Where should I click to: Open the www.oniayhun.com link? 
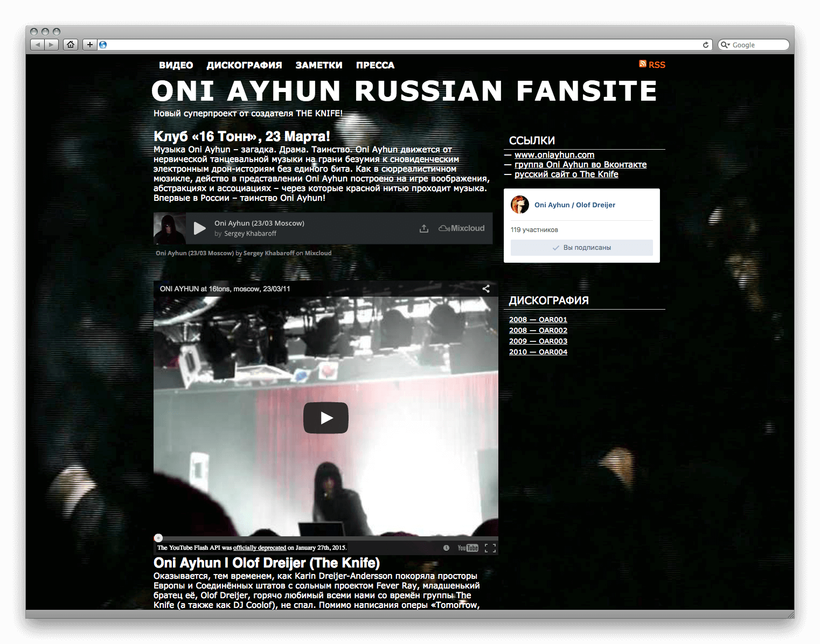(x=554, y=155)
